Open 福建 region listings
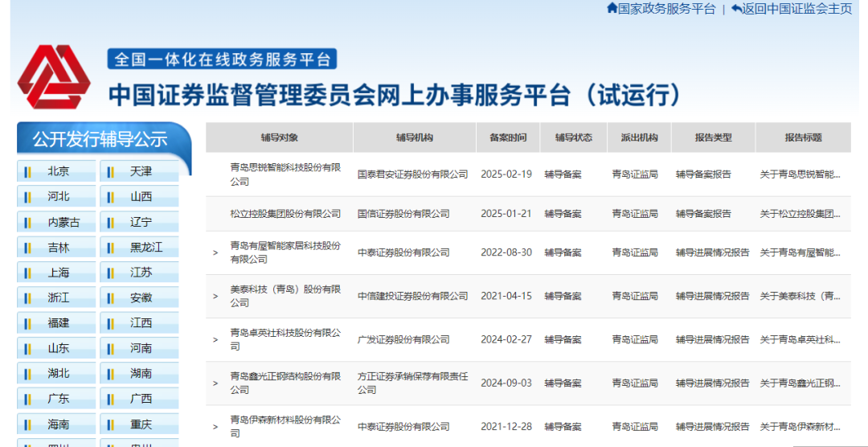This screenshot has height=447, width=868. coord(56,323)
